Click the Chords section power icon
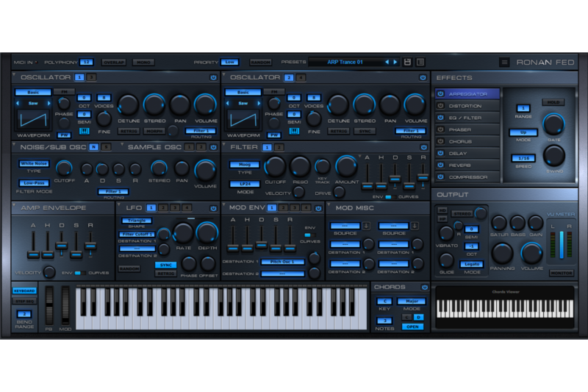This screenshot has width=588, height=392. (x=425, y=287)
